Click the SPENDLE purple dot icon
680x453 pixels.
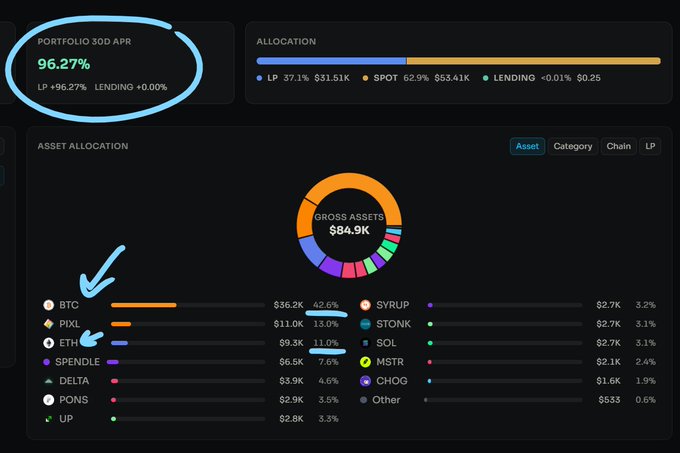[x=46, y=362]
